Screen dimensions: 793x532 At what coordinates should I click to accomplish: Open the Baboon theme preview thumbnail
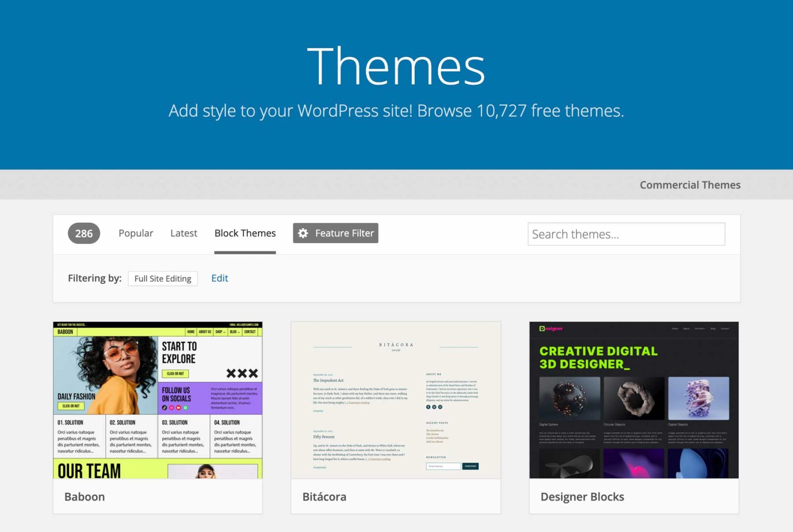coord(157,400)
